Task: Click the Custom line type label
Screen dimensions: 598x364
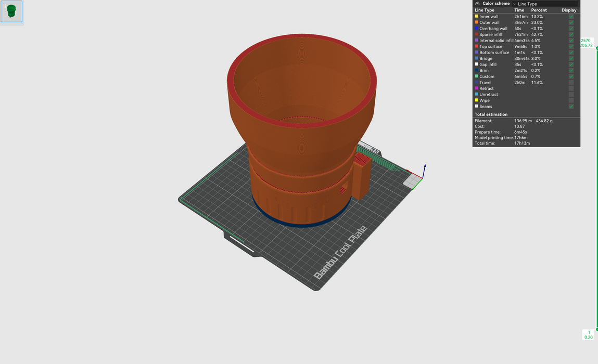Action: tap(487, 76)
